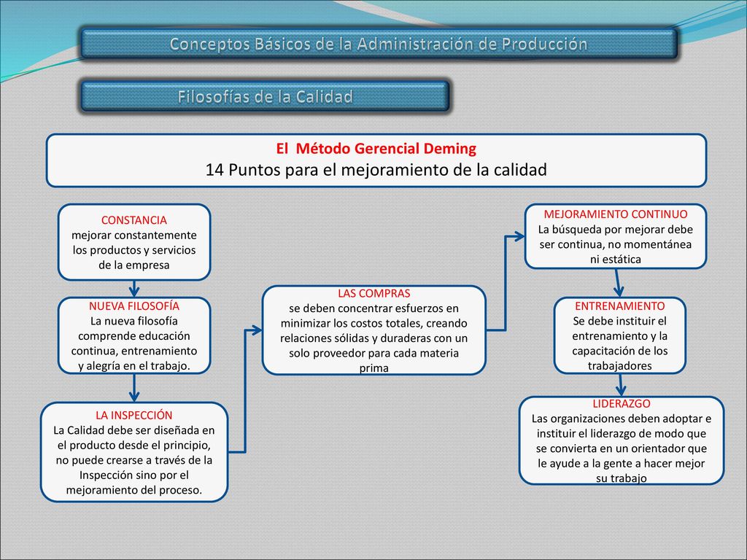Select '14 Puntos para el mejoramiento de la calidad'
This screenshot has height=560, width=747.
[x=376, y=169]
